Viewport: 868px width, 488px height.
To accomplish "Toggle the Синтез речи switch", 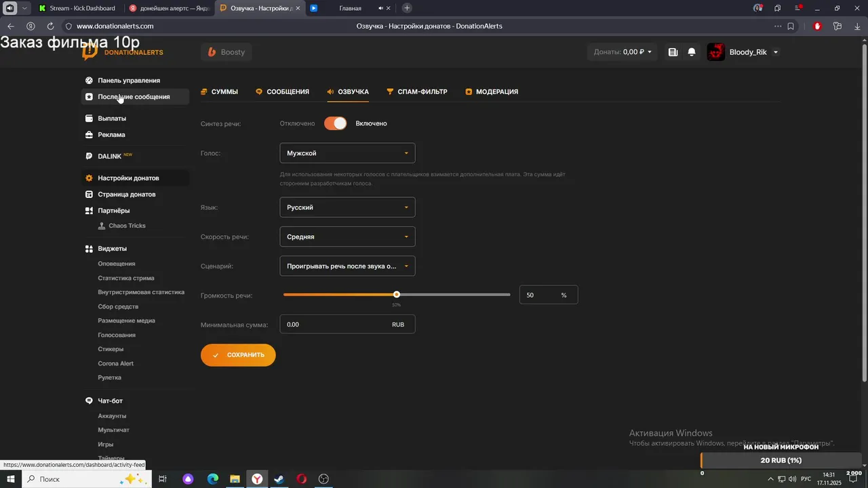I will tap(336, 123).
